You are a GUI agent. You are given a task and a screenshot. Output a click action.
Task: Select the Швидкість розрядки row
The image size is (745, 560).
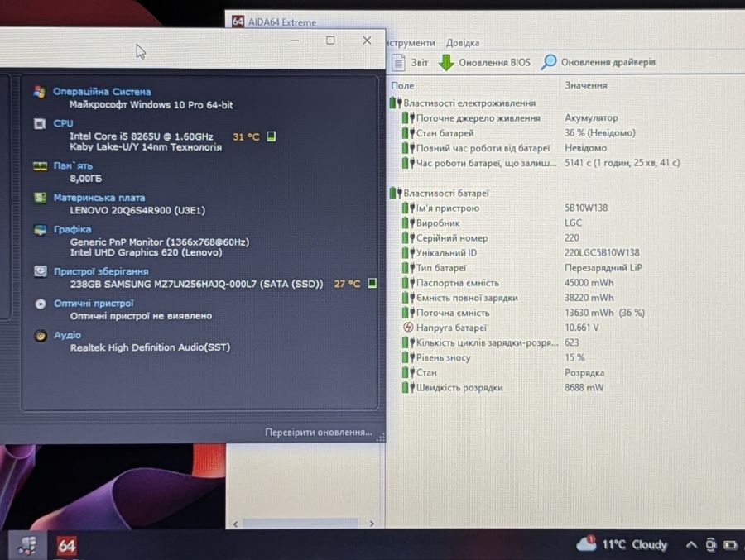565,388
